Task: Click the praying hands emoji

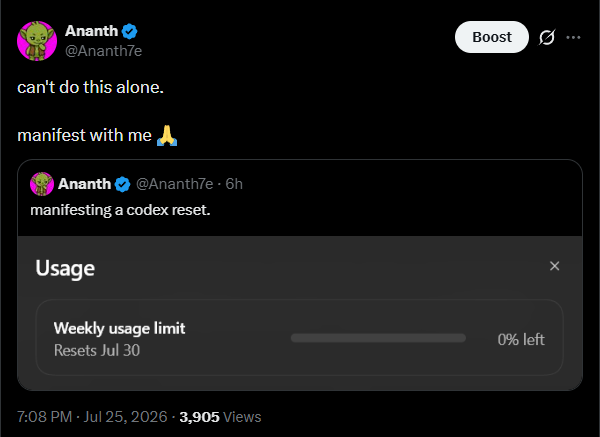Action: click(167, 135)
